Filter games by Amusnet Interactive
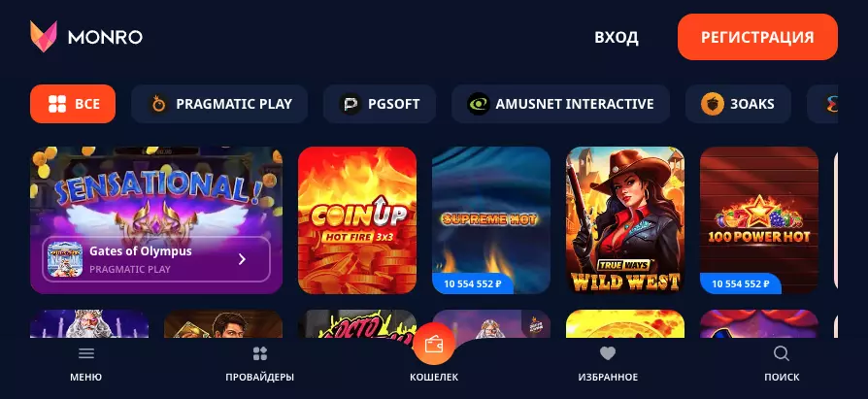868x399 pixels. tap(560, 104)
